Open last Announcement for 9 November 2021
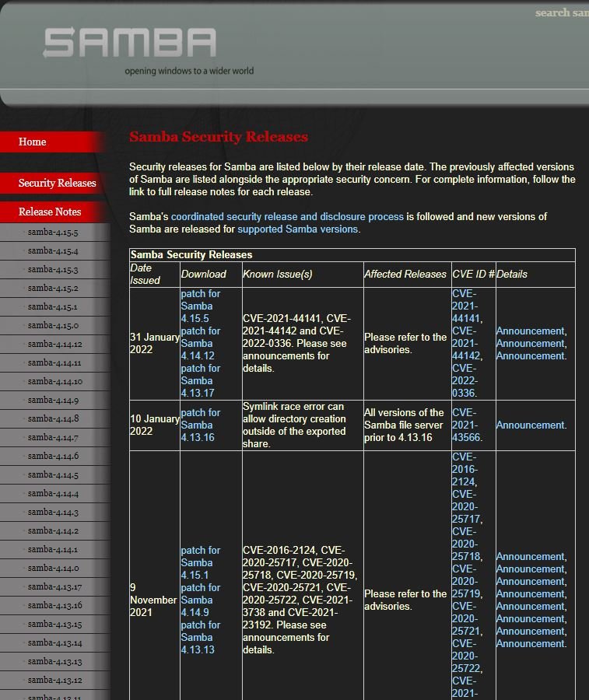This screenshot has height=700, width=589. tap(530, 644)
